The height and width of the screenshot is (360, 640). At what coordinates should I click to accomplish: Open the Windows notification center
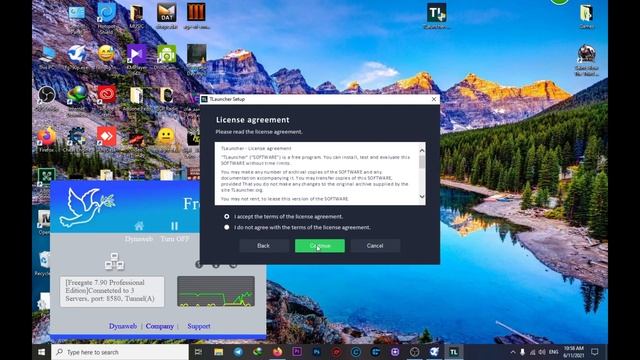coord(595,352)
